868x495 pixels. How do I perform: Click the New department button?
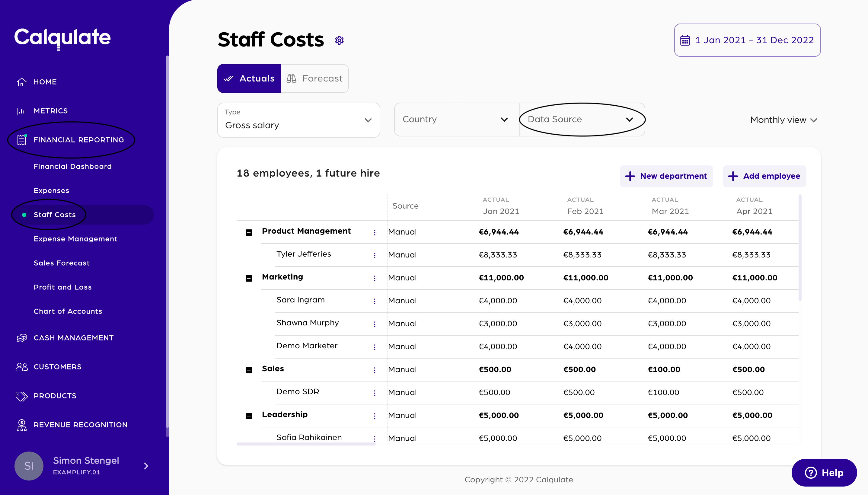tap(666, 176)
